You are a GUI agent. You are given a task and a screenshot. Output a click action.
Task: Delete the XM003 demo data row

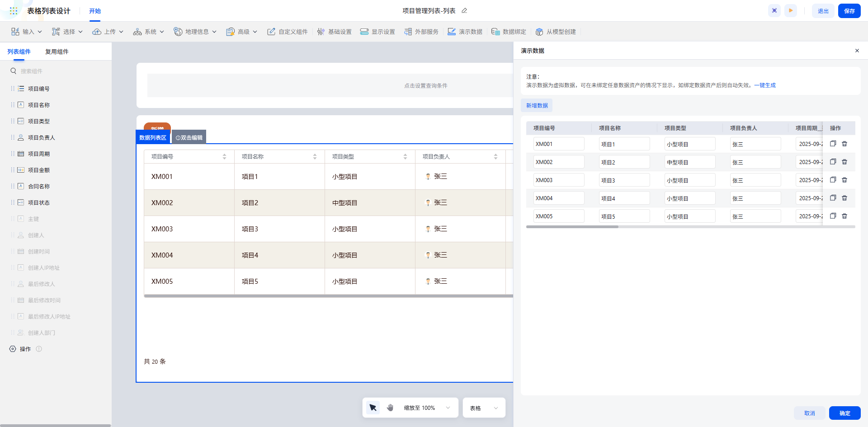(x=844, y=180)
